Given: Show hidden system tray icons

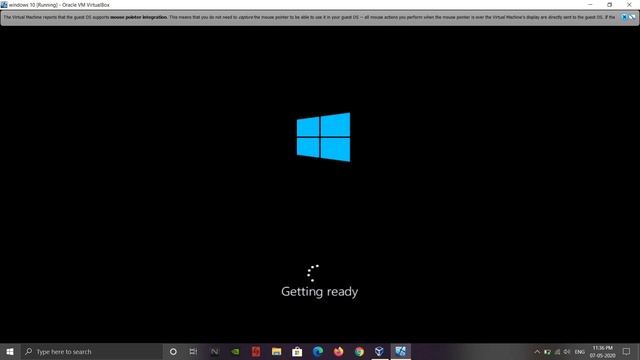Looking at the screenshot, I should [x=537, y=352].
